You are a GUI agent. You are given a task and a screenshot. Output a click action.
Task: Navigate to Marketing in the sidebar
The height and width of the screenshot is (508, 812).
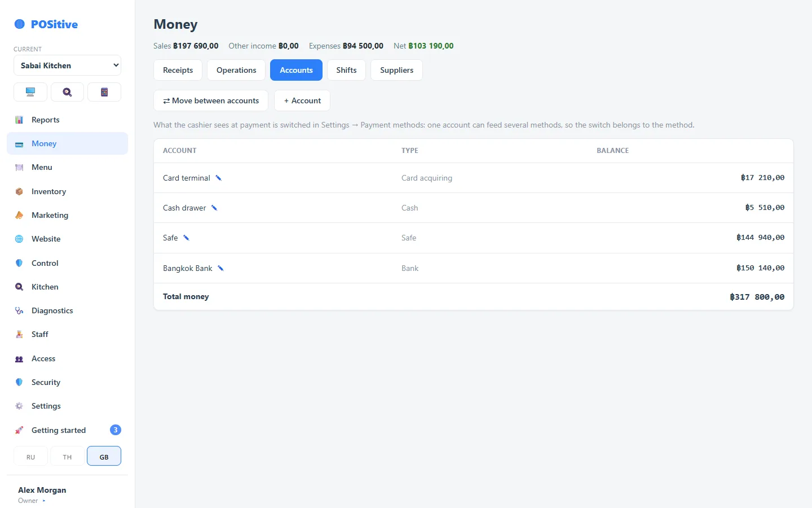[68, 215]
